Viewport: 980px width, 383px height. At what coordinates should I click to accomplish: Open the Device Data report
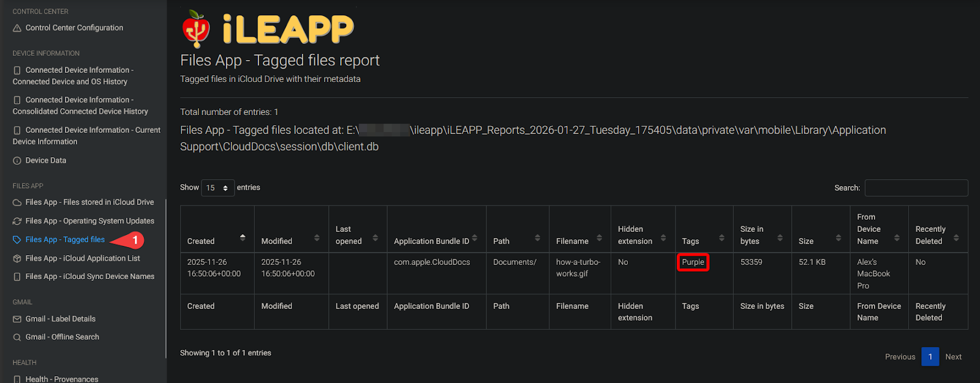pos(46,161)
